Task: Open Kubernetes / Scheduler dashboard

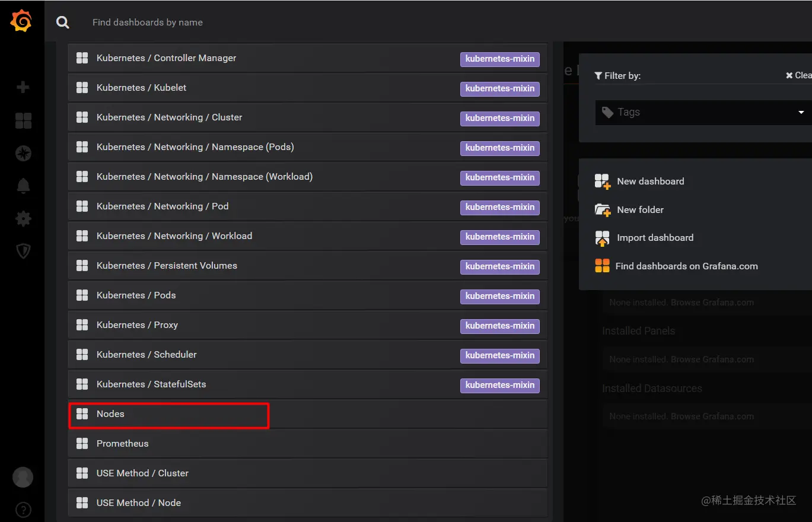Action: click(308, 355)
